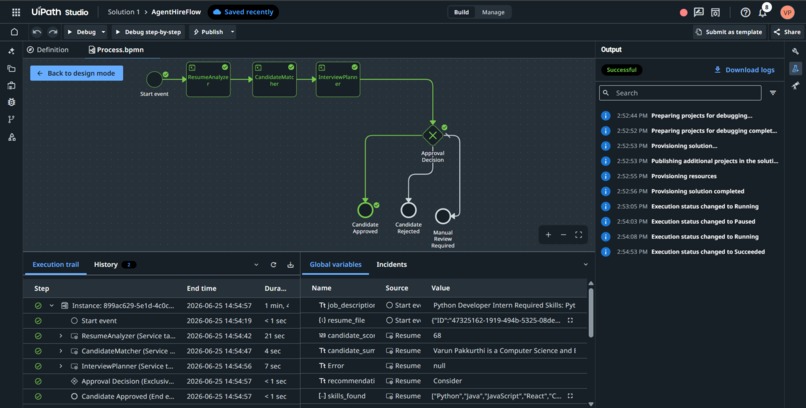Click Submit as template
This screenshot has width=806, height=408.
click(729, 32)
